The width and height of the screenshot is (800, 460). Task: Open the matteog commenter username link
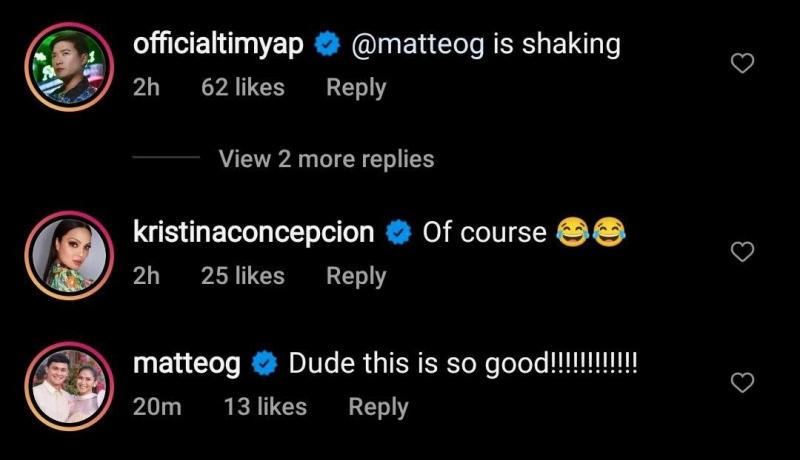187,364
